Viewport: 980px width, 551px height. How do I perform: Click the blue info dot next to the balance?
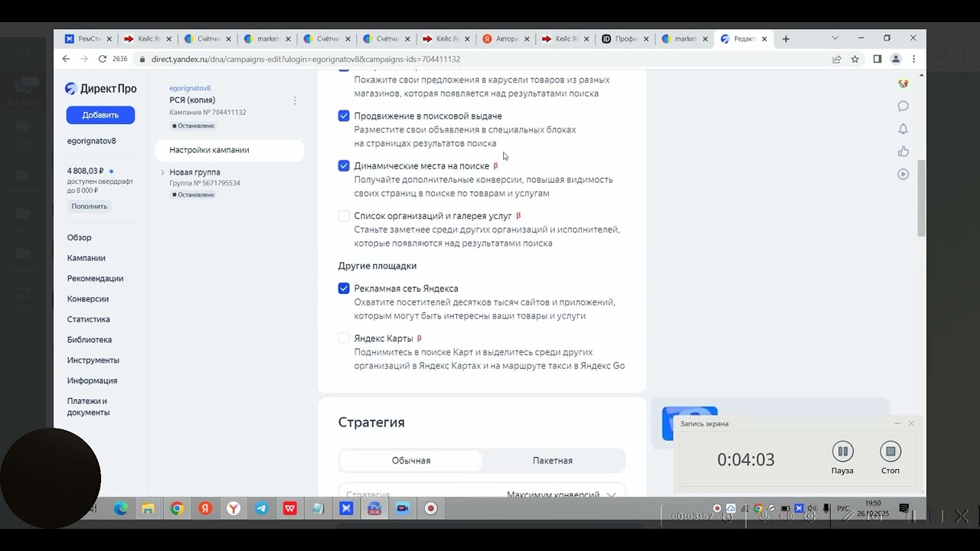coord(111,171)
